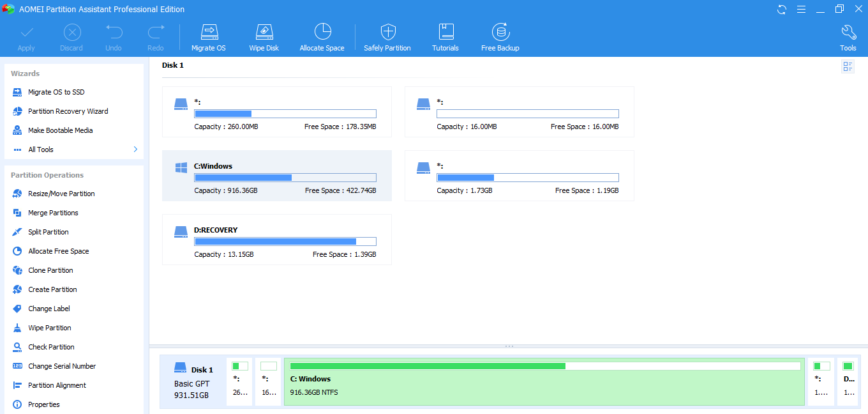
Task: Click the C: Windows green usage bar
Action: pos(428,366)
